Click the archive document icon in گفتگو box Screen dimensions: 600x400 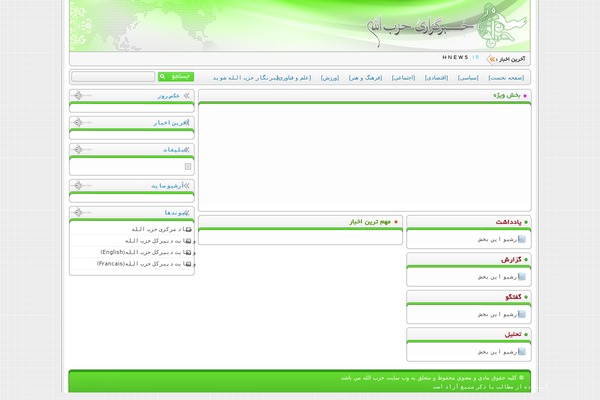click(x=522, y=314)
